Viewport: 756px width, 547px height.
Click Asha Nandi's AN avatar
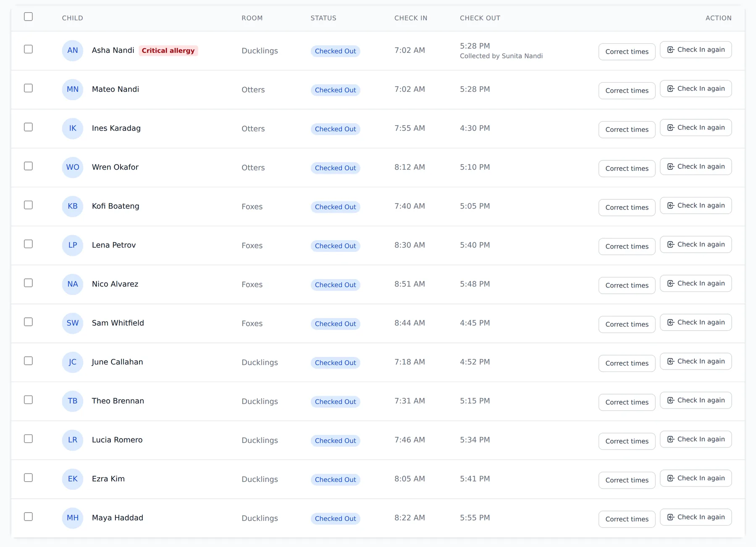[x=73, y=50]
